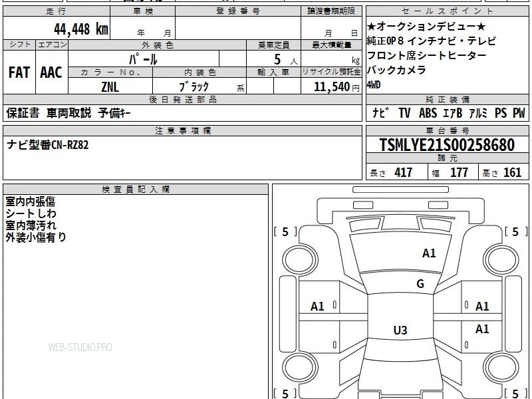This screenshot has width=532, height=399.
Task: Click rear-right tire rating [5]
Action: [x=516, y=394]
